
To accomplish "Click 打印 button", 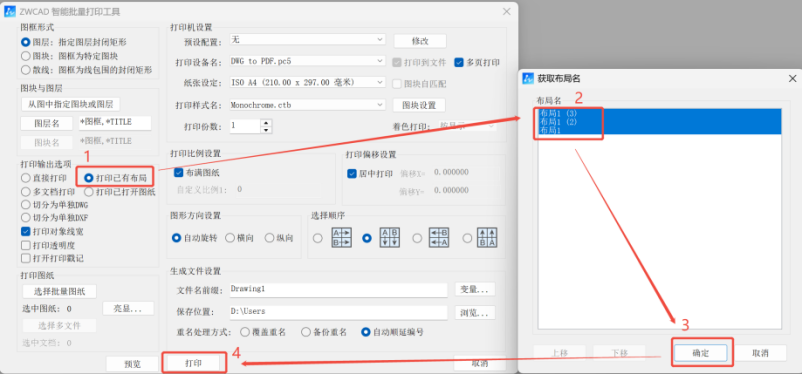I will (194, 363).
